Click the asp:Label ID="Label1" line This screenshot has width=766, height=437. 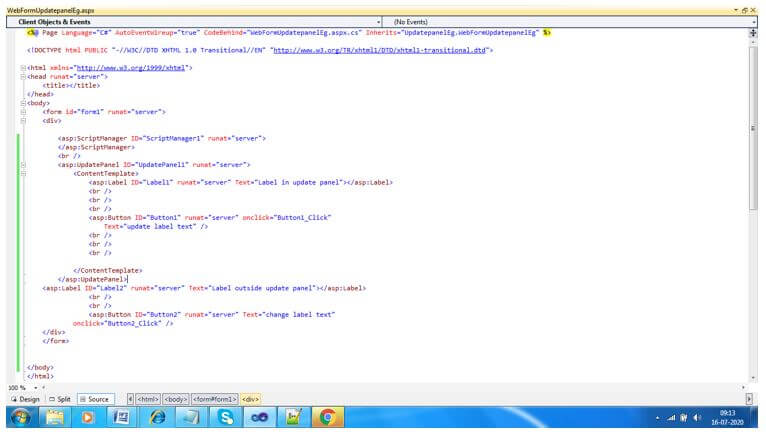pos(240,182)
